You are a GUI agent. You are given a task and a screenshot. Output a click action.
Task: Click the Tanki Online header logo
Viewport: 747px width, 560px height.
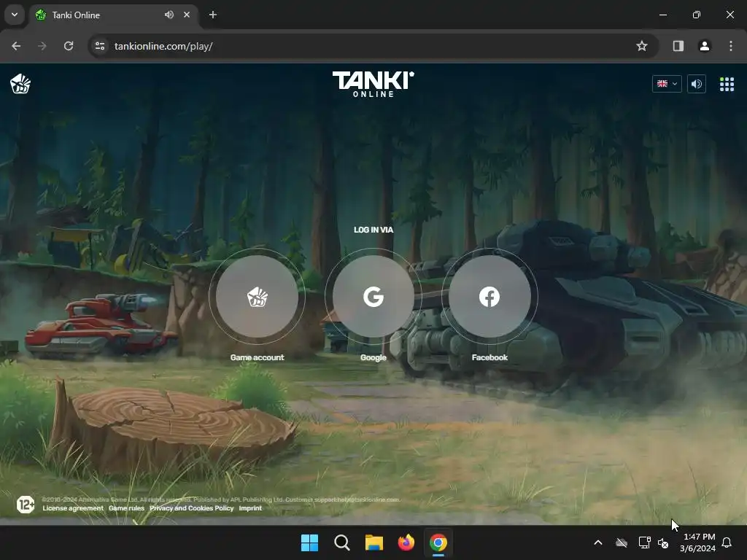373,85
